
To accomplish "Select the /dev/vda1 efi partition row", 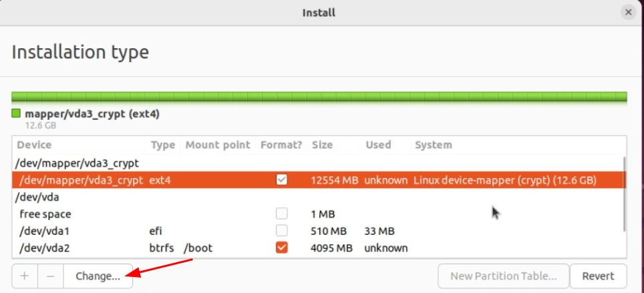I will tap(317, 231).
